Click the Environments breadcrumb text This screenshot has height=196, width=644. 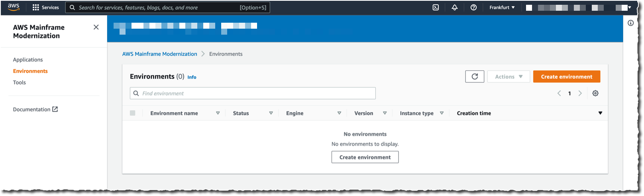[226, 54]
